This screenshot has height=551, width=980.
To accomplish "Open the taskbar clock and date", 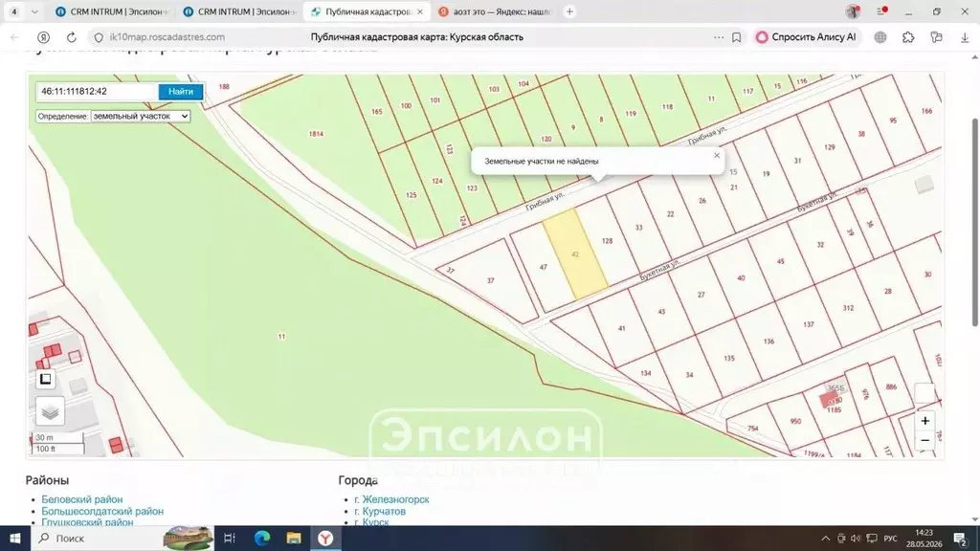I will pyautogui.click(x=924, y=539).
